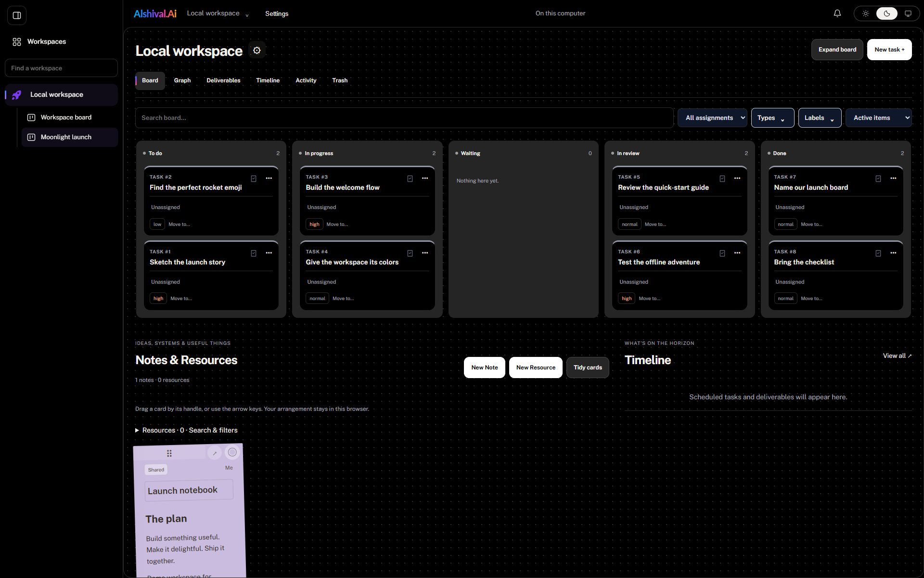Image resolution: width=924 pixels, height=578 pixels.
Task: Click the rocket icon for Local workspace
Action: [17, 95]
